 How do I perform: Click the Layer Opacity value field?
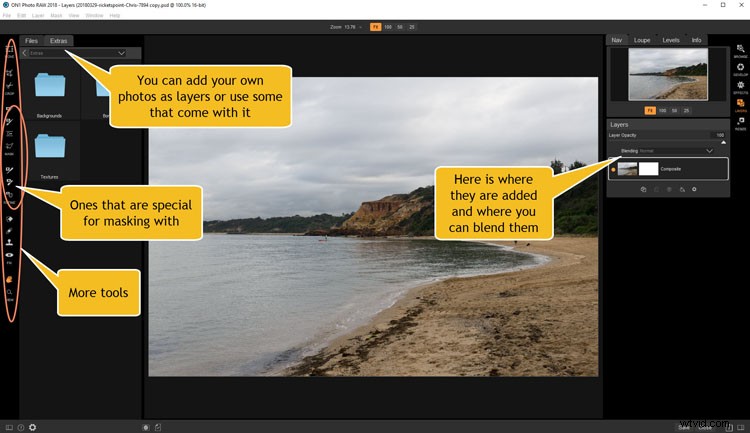click(x=719, y=135)
